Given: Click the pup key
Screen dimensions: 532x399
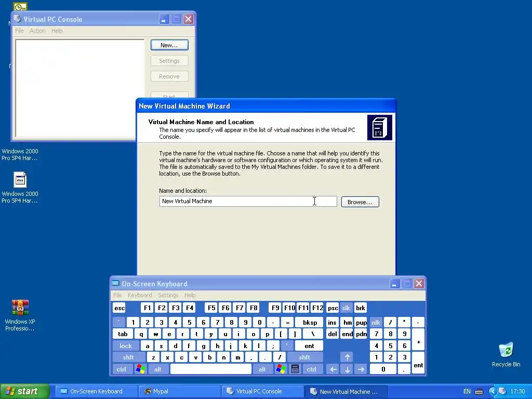Looking at the screenshot, I should (361, 322).
